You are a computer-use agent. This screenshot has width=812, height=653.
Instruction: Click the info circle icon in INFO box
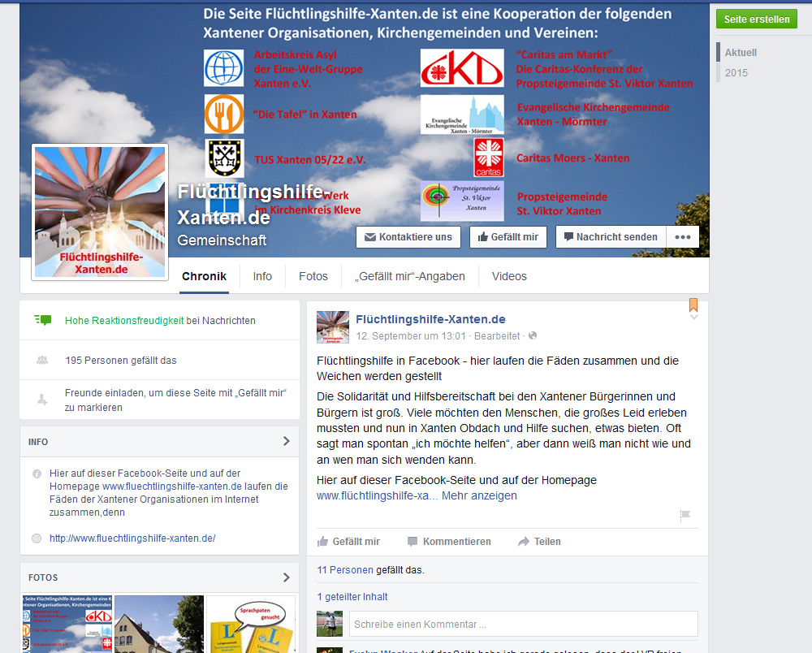coord(37,474)
